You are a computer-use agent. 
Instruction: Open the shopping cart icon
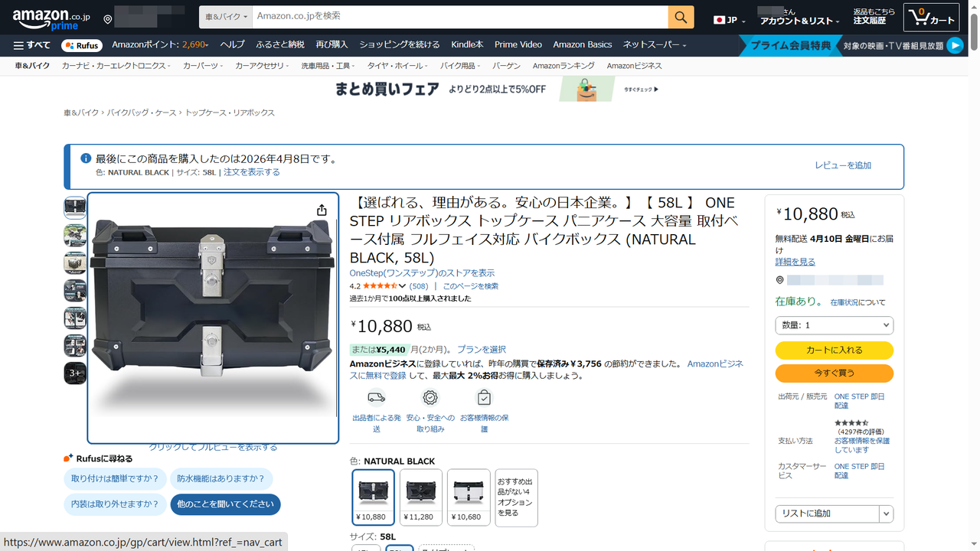point(931,18)
